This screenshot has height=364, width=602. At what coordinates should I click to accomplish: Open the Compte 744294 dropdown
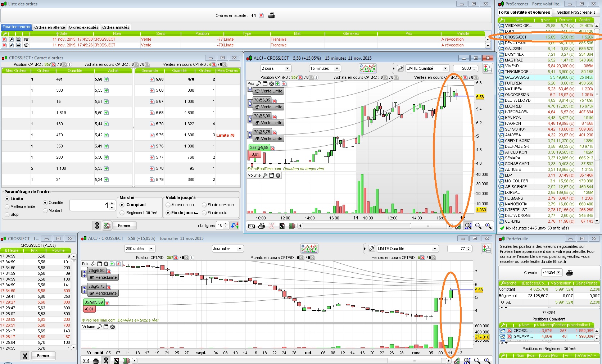(552, 273)
